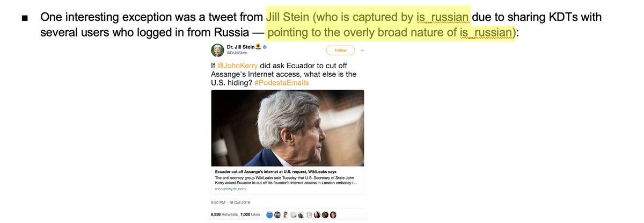The image size is (644, 223).
Task: Open the @DrJillStein handle
Action: pyautogui.click(x=236, y=53)
